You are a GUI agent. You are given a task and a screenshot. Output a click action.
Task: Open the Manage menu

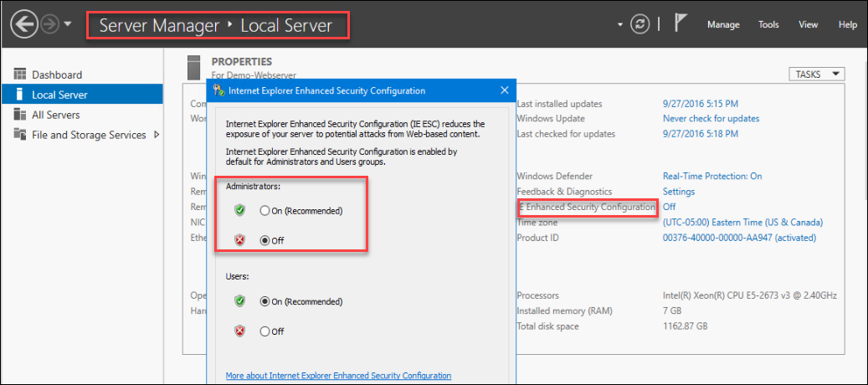click(723, 25)
